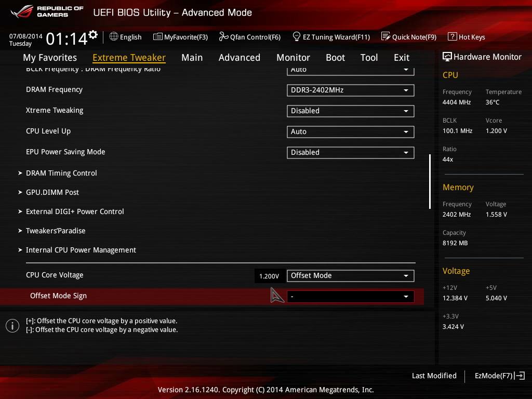Click the Qfan Control fan icon
Image resolution: width=532 pixels, height=399 pixels.
223,36
